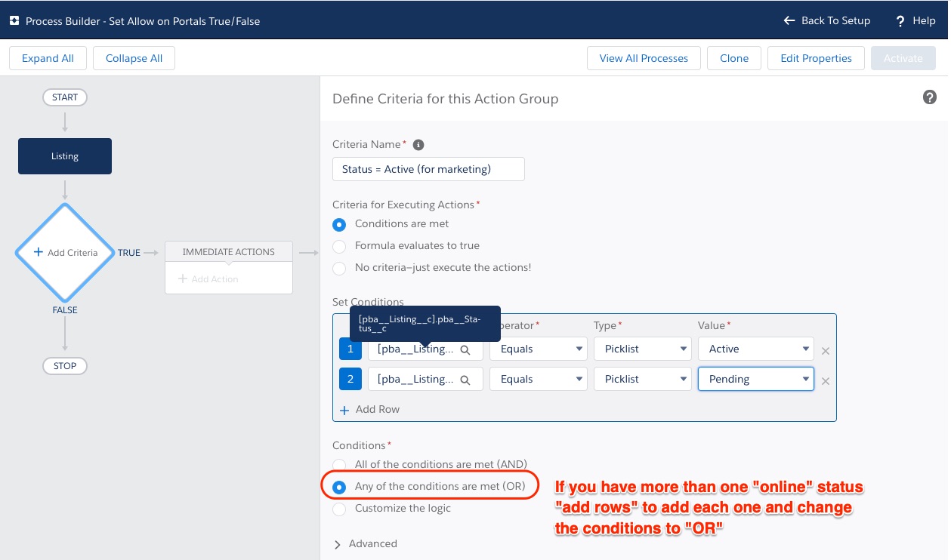Viewport: 951px width, 560px height.
Task: Click the 'Define Criteria for this Action Group' heading
Action: [446, 99]
